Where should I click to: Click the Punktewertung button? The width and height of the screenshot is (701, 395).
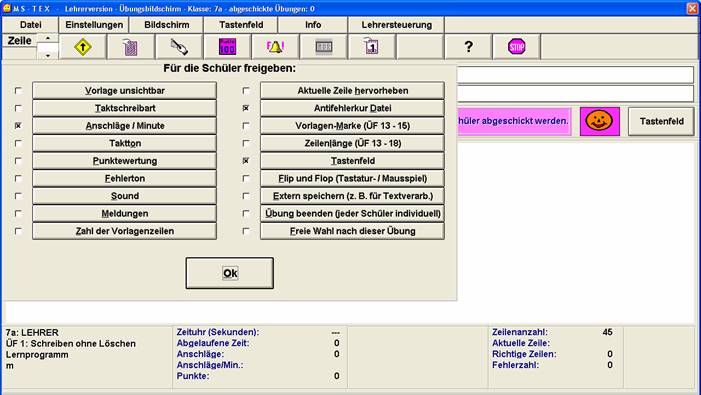(x=124, y=161)
